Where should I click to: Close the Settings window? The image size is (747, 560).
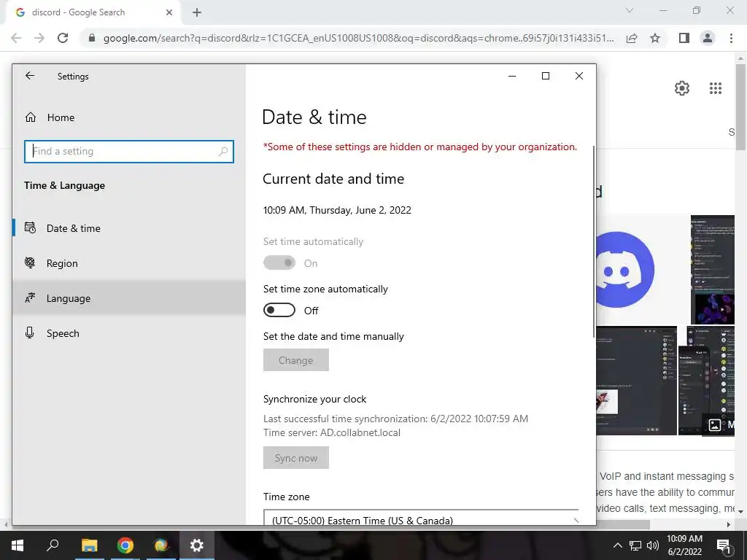(x=578, y=76)
